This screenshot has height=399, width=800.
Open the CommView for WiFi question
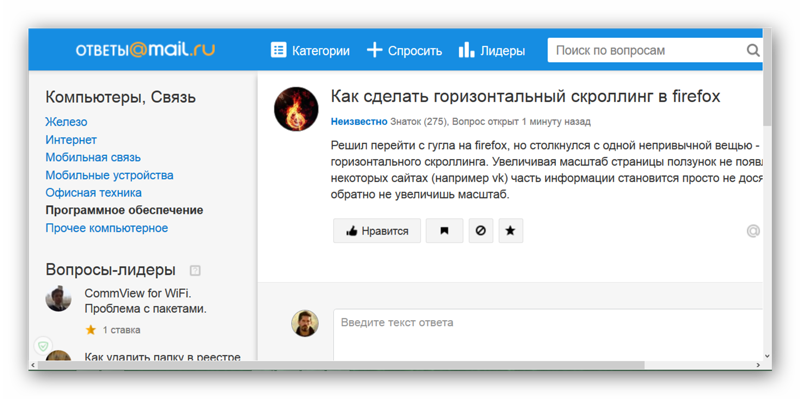[x=145, y=301]
